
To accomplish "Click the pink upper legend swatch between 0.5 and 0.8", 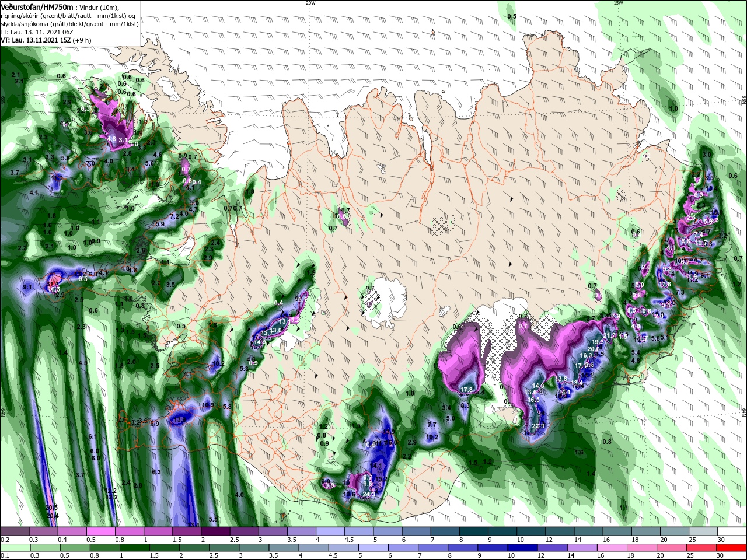I will pos(100,531).
